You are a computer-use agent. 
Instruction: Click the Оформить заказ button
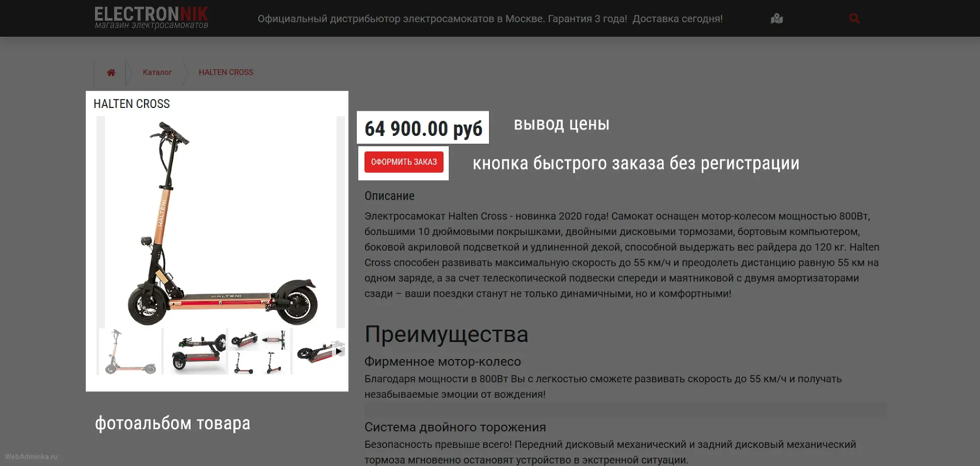tap(404, 162)
